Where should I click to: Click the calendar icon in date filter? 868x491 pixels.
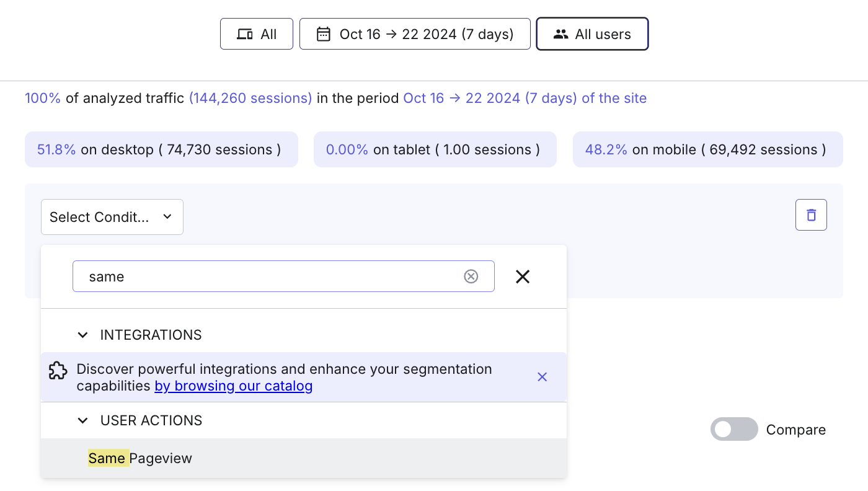324,34
